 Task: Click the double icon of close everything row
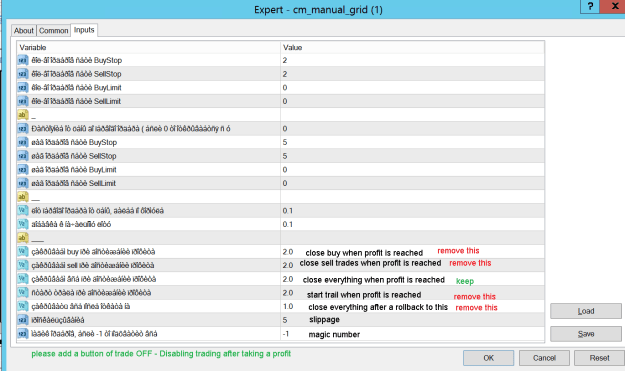(x=23, y=279)
